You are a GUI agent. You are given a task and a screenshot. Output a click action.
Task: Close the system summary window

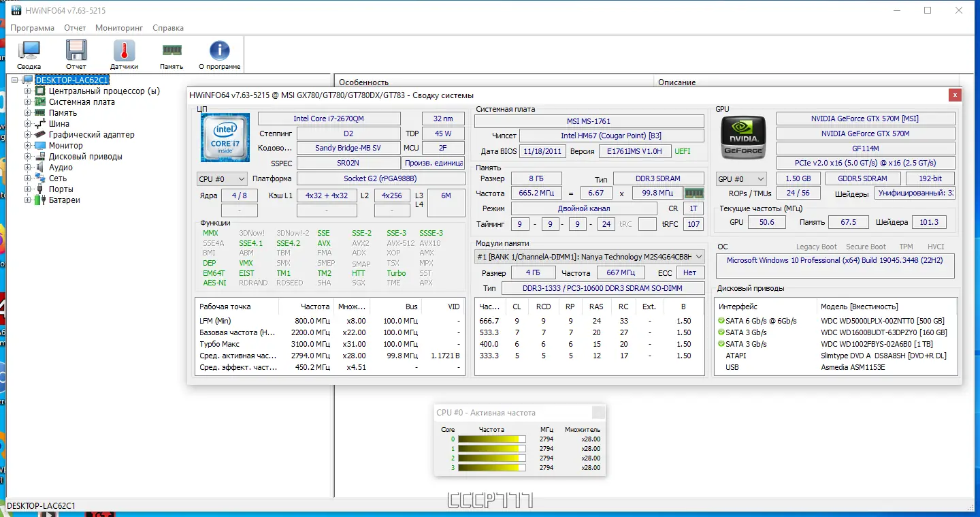click(x=955, y=95)
